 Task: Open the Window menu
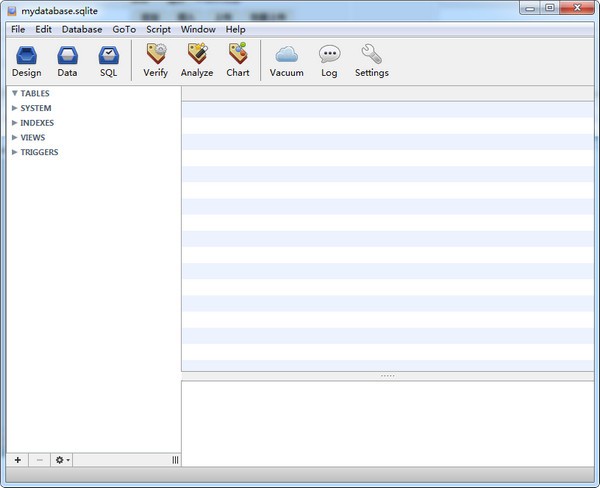tap(198, 29)
